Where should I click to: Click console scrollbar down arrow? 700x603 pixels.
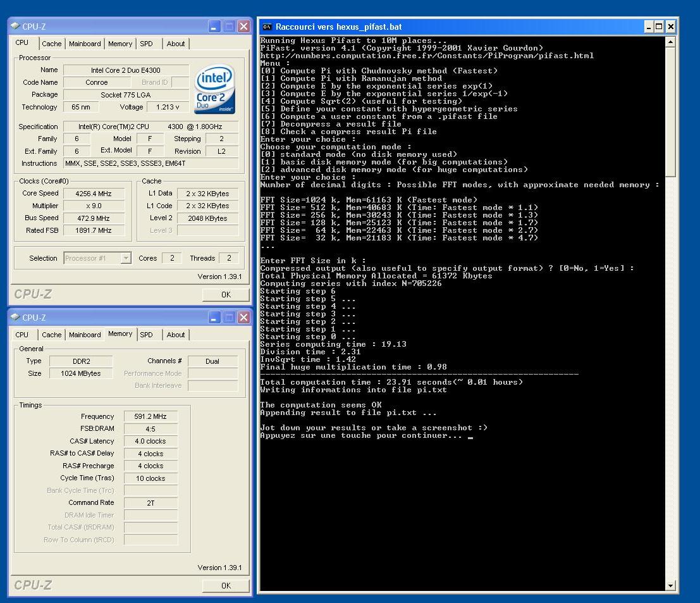[670, 585]
